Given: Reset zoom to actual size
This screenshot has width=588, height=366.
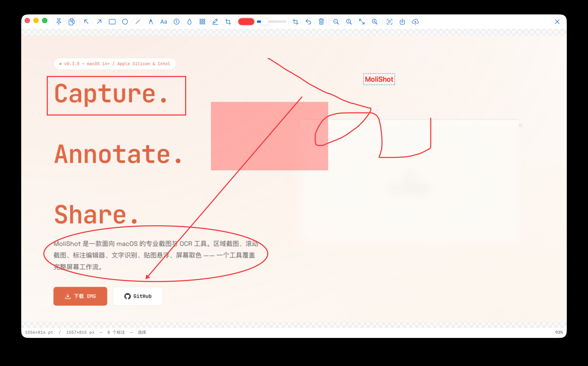Looking at the screenshot, I should [349, 22].
